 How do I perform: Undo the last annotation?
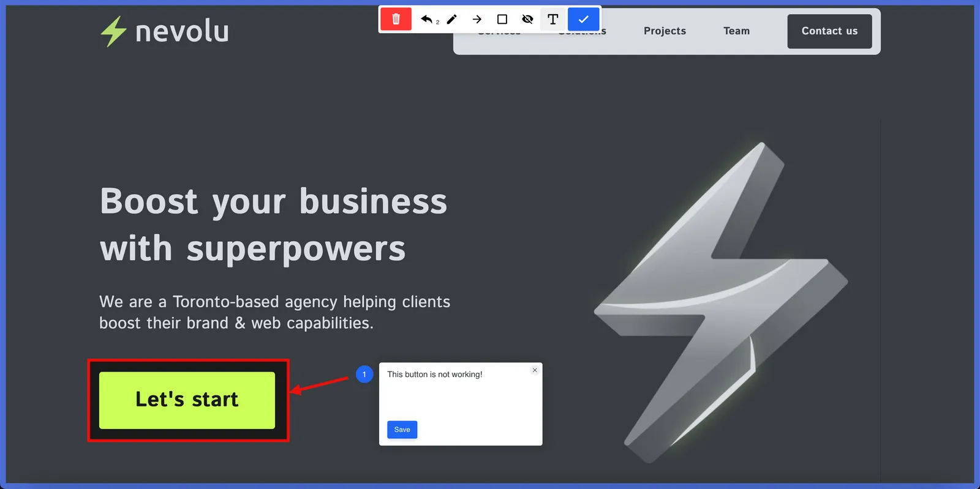[x=428, y=20]
